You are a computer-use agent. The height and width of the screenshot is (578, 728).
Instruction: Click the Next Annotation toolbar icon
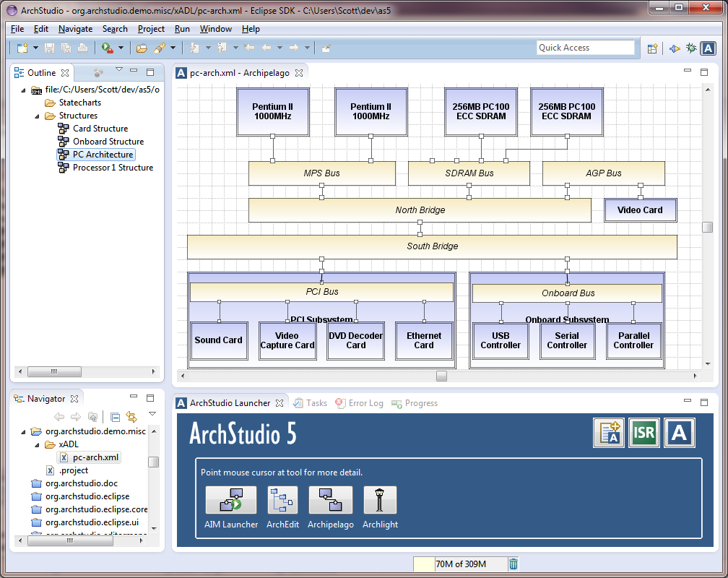pos(194,48)
